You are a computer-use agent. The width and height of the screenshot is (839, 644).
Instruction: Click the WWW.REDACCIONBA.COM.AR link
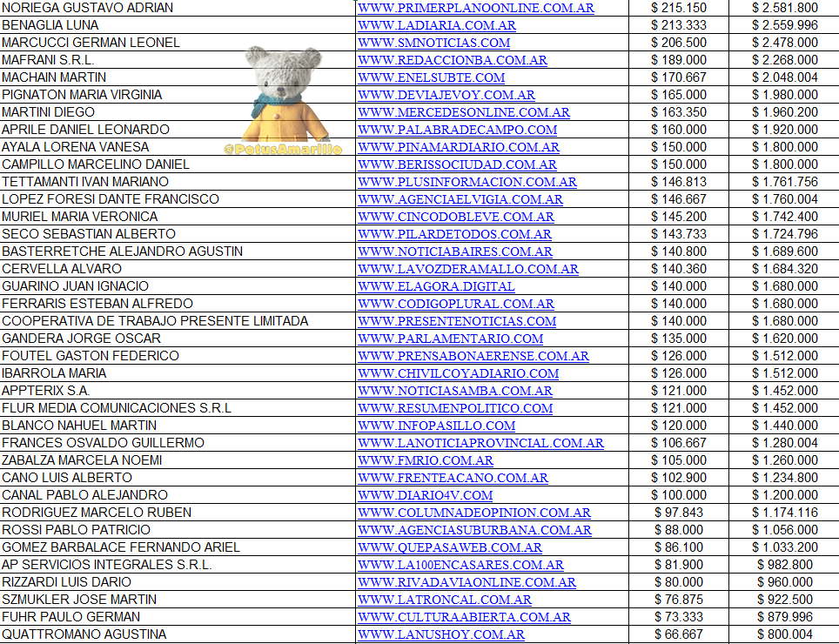point(453,60)
